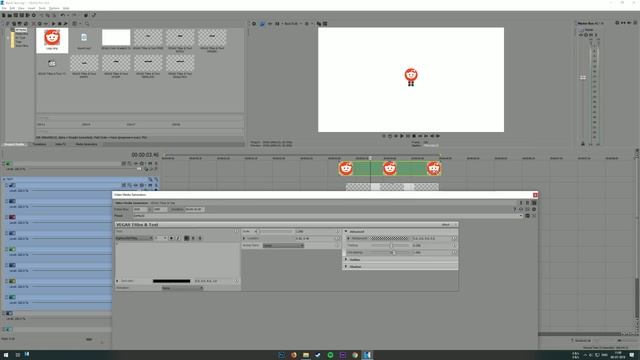
Task: Click the Master Bus volume fader
Action: click(583, 78)
